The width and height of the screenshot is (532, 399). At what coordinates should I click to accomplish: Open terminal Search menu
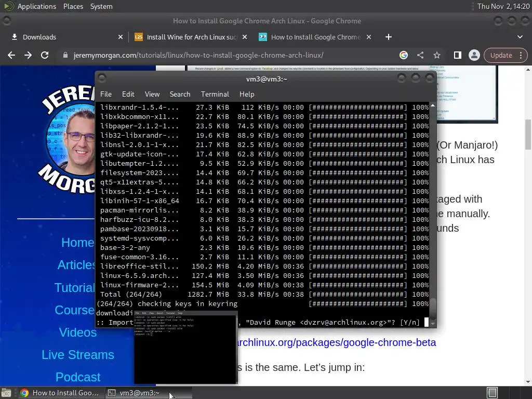180,95
